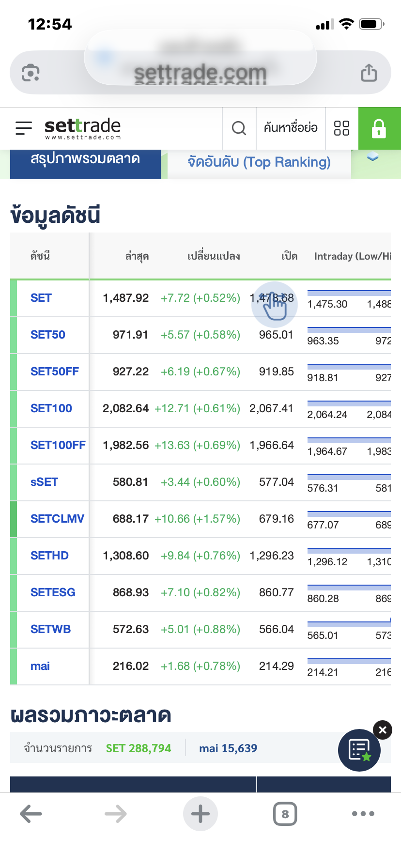
Task: Click the SET50 intraday range bar
Action: (349, 330)
